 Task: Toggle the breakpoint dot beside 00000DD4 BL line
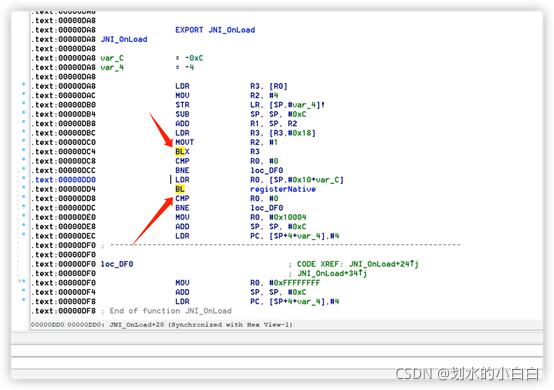(24, 188)
